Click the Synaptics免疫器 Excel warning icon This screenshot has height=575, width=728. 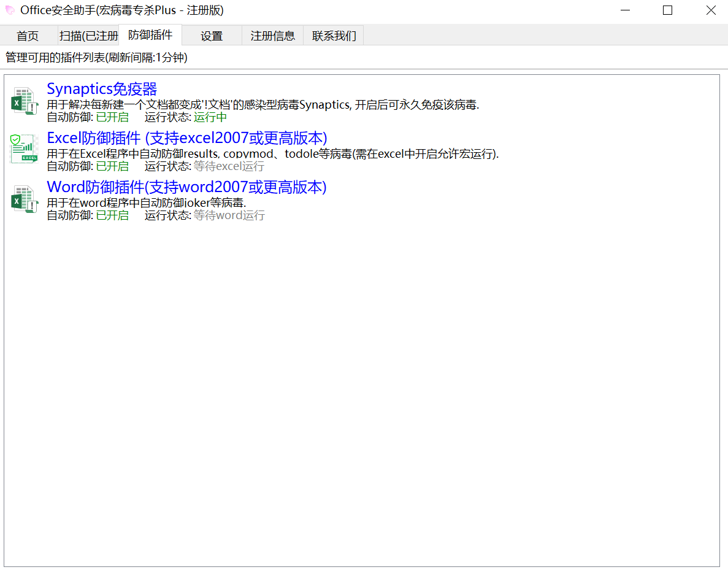coord(24,101)
